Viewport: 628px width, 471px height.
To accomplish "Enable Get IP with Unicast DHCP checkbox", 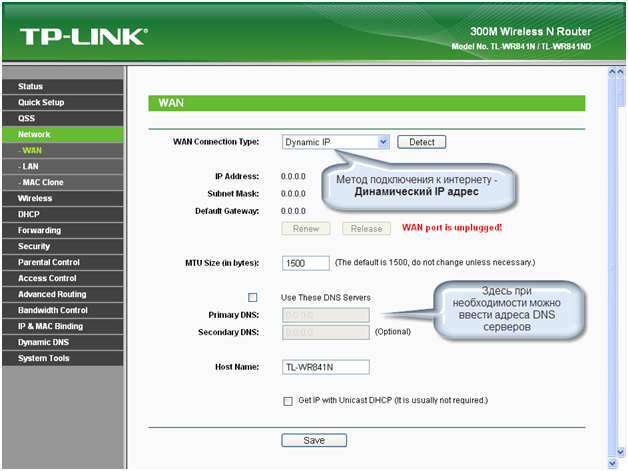I will click(288, 401).
